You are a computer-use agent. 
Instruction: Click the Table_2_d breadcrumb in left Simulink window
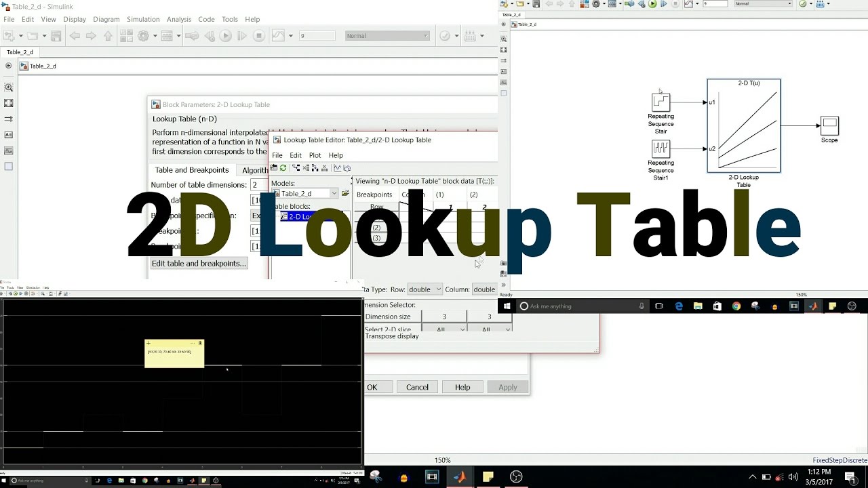[x=43, y=66]
